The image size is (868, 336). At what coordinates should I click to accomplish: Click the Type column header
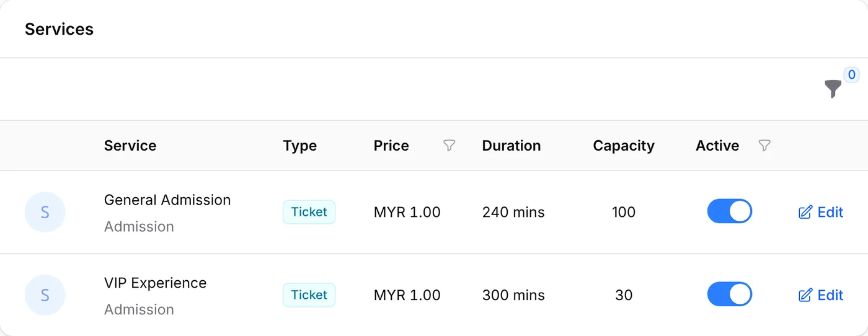[x=300, y=146]
